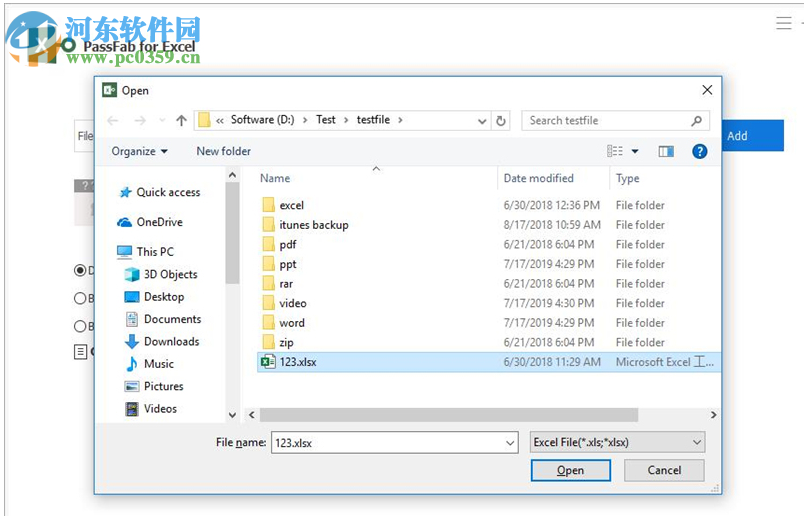Click the search magnifier icon

pyautogui.click(x=696, y=121)
